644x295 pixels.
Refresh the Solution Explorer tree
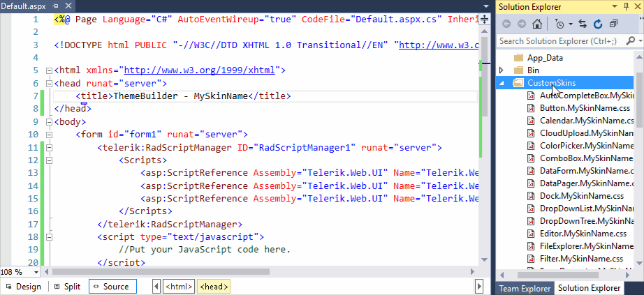point(598,24)
